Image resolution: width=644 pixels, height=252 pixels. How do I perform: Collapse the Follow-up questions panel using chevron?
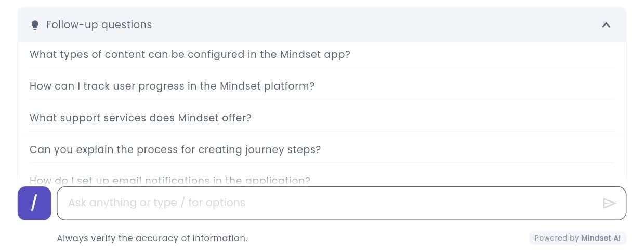[606, 25]
